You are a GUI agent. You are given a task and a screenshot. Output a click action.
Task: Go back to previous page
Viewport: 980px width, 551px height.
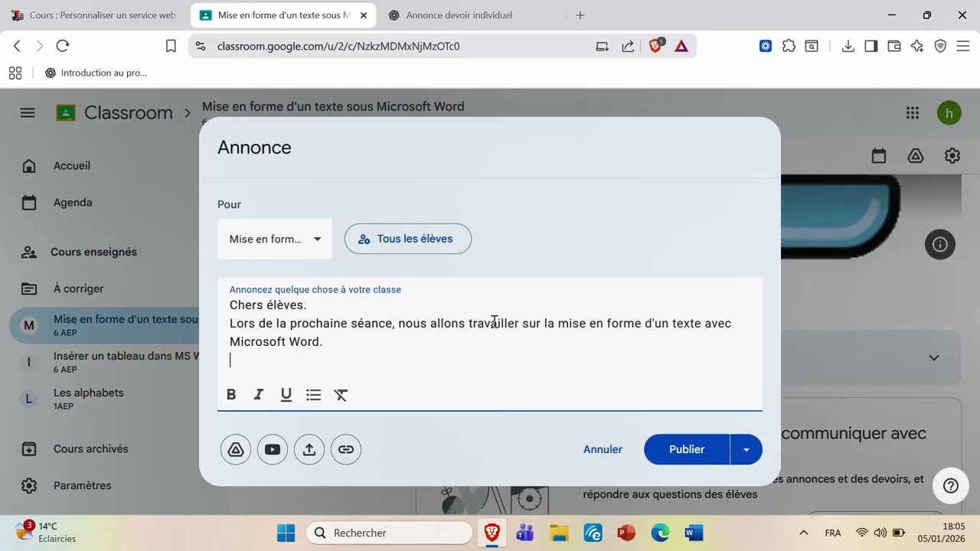(x=17, y=46)
